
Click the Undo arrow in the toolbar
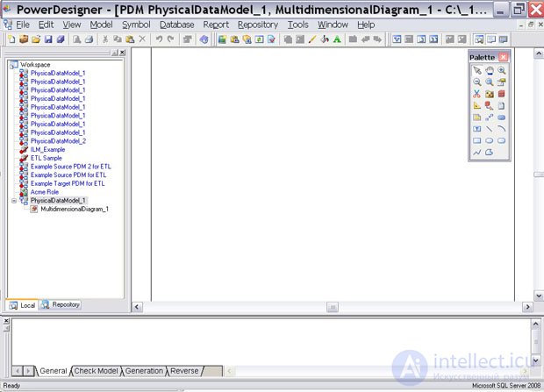(x=159, y=39)
